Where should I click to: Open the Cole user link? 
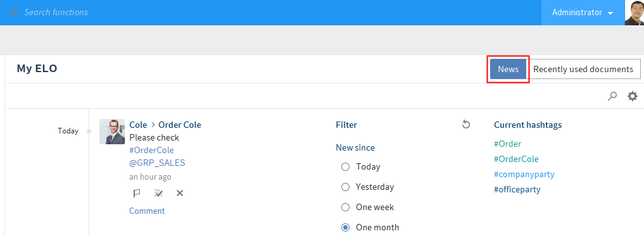tap(138, 125)
